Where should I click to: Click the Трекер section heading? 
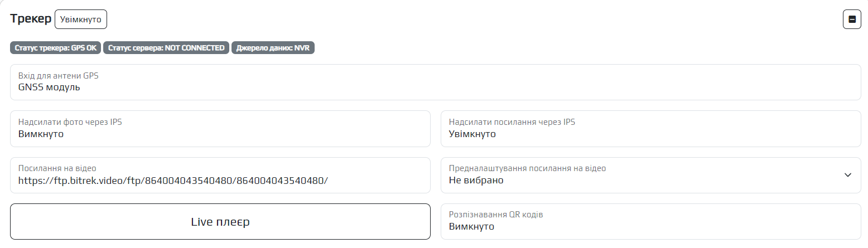point(31,19)
